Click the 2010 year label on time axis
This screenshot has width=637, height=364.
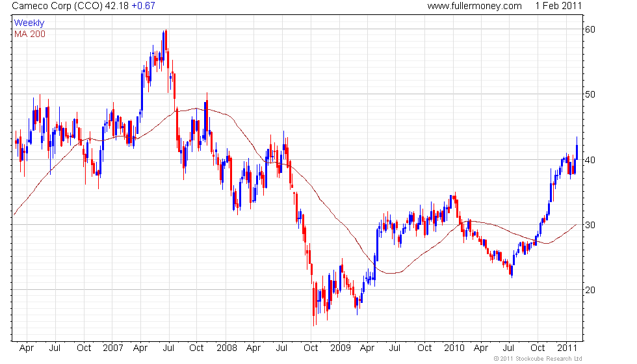click(x=454, y=348)
